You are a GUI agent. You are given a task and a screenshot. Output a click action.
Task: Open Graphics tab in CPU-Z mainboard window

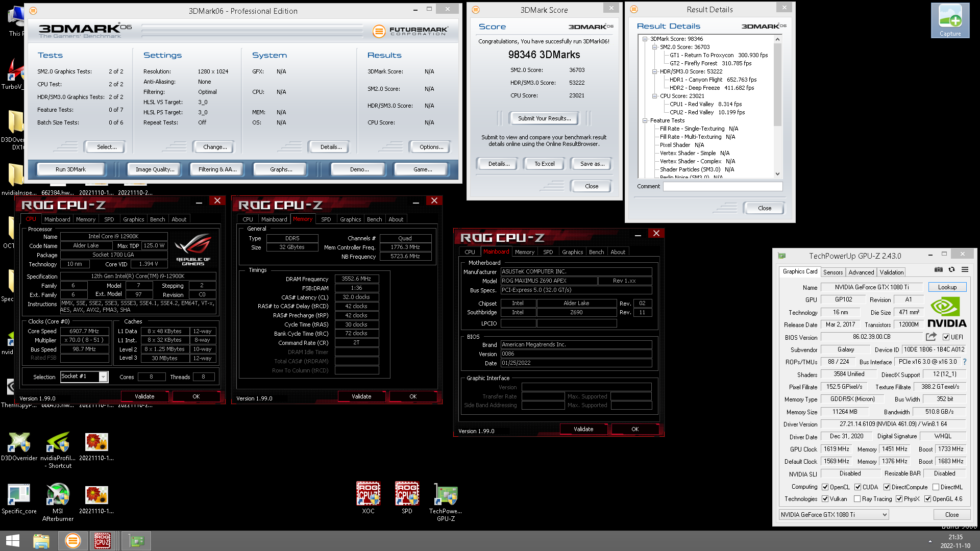pos(572,252)
